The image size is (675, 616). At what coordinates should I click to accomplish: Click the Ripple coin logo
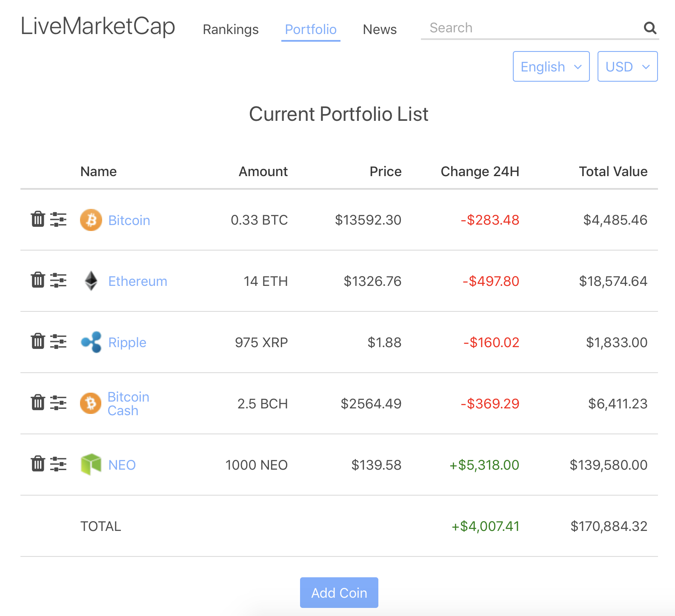click(x=91, y=342)
